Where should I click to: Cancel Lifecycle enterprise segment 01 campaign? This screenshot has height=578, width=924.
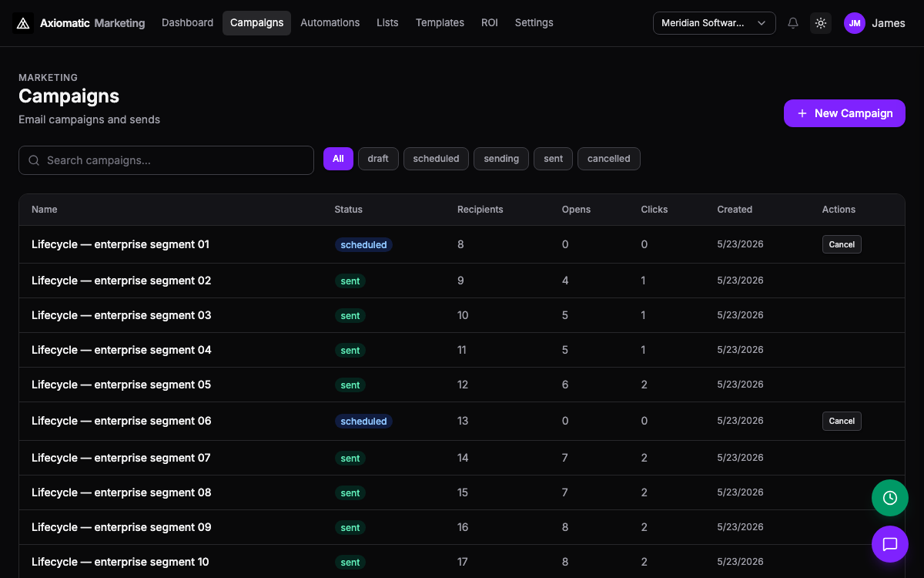[842, 244]
